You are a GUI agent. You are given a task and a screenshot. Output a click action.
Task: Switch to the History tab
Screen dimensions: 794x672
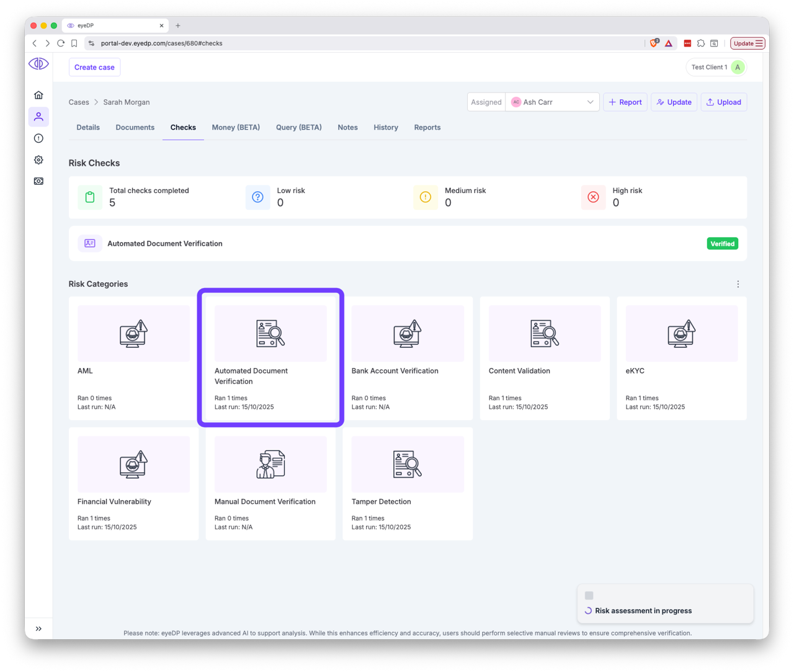pos(385,127)
